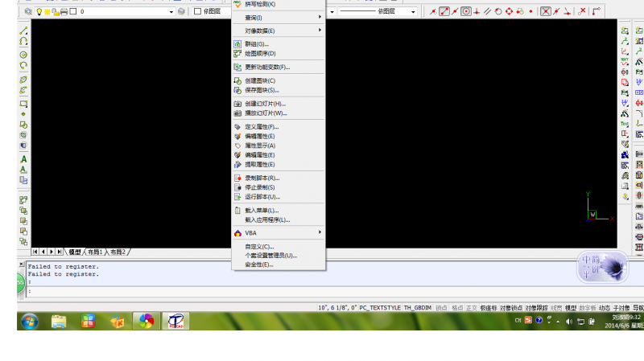Open the file explorer taskbar icon
The image size is (644, 361).
tap(59, 322)
